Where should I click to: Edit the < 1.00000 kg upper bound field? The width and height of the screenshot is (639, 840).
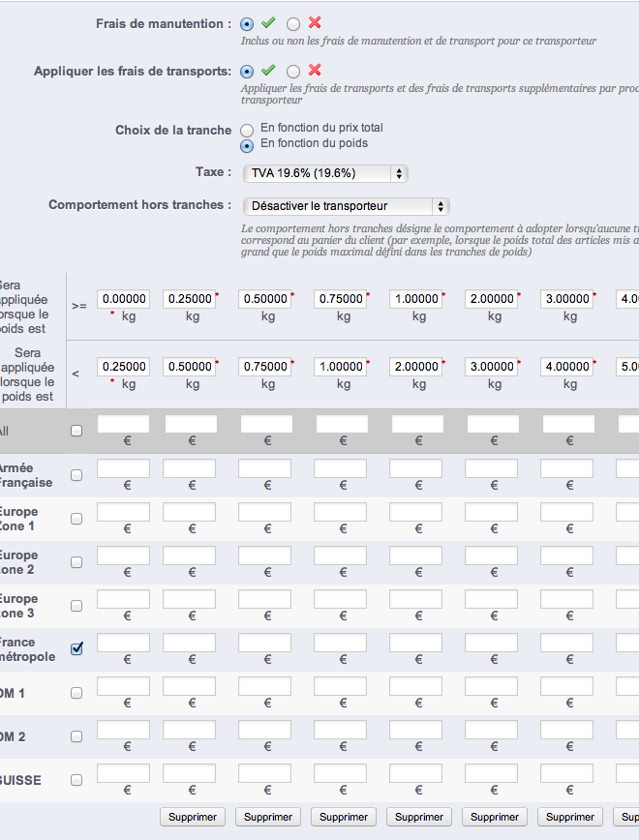coord(341,367)
